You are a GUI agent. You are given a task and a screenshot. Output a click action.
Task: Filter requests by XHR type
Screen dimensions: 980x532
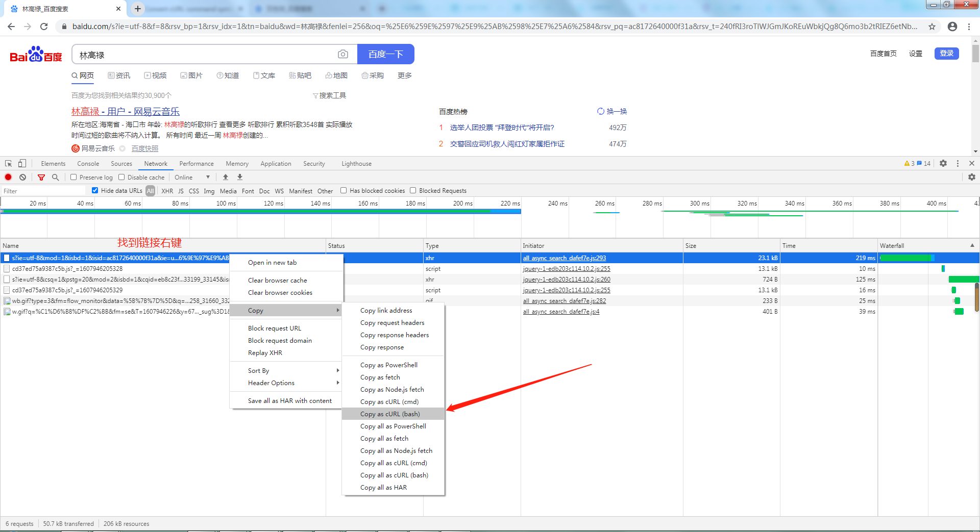pyautogui.click(x=167, y=191)
